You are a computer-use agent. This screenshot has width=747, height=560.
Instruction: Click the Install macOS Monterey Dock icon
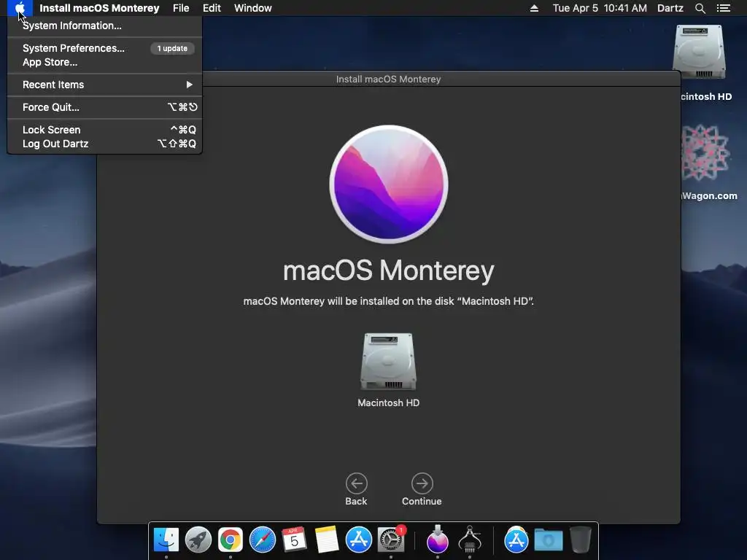coord(438,540)
